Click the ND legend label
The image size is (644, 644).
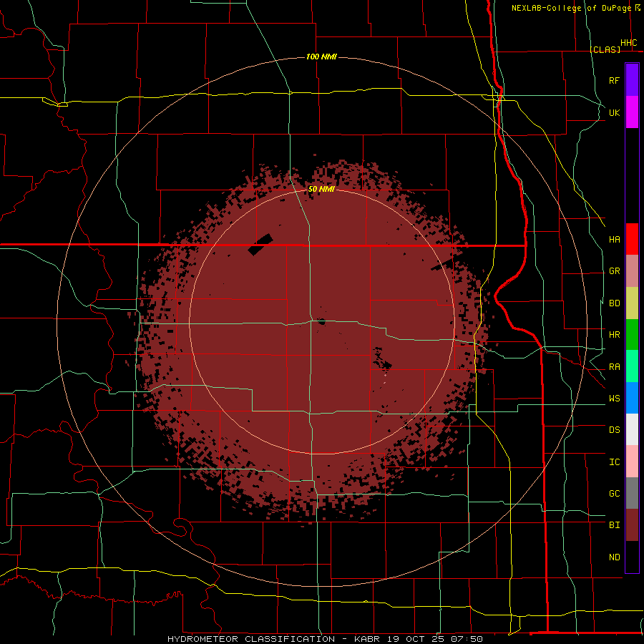tap(614, 557)
